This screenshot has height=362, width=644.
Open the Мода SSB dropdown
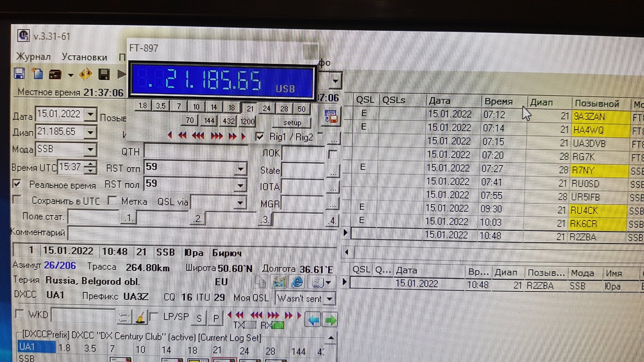point(91,149)
